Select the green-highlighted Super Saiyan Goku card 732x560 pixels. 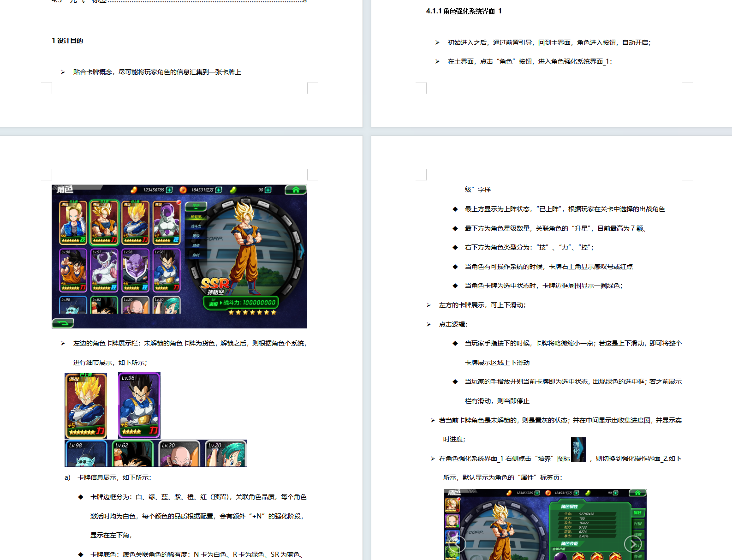pyautogui.click(x=104, y=222)
